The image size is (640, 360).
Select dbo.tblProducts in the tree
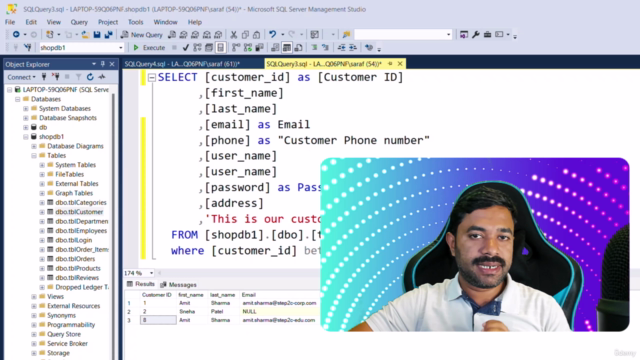(x=78, y=268)
